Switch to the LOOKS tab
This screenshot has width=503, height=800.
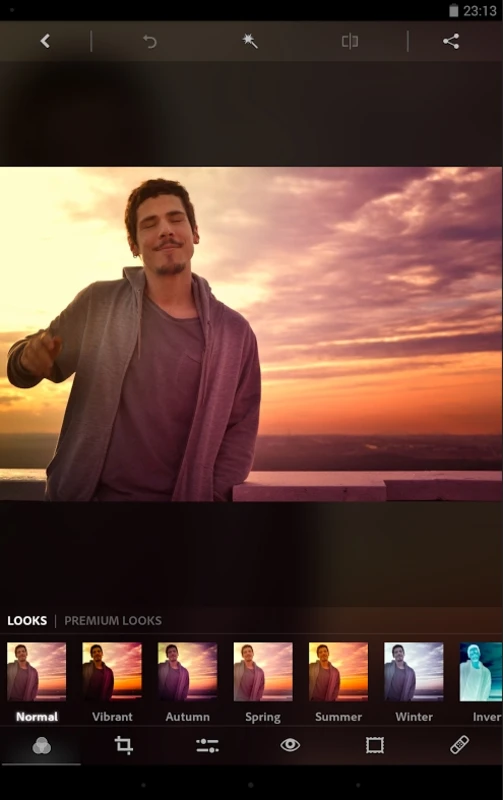coord(27,620)
